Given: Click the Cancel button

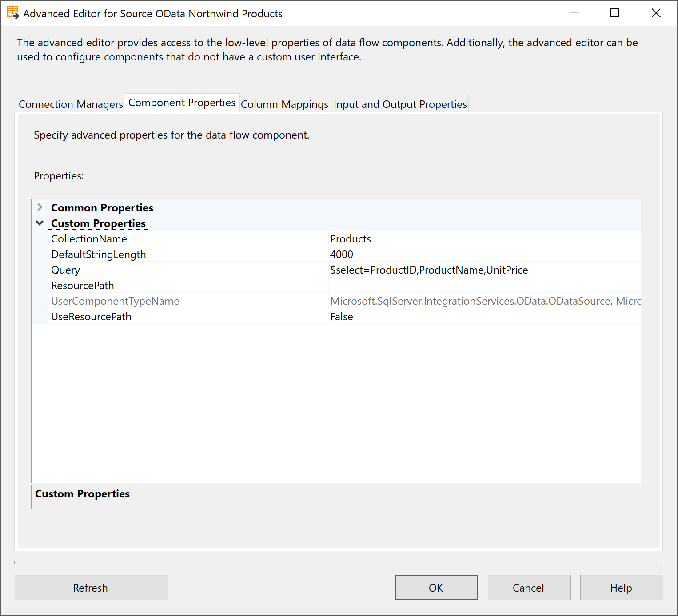Looking at the screenshot, I should [529, 588].
